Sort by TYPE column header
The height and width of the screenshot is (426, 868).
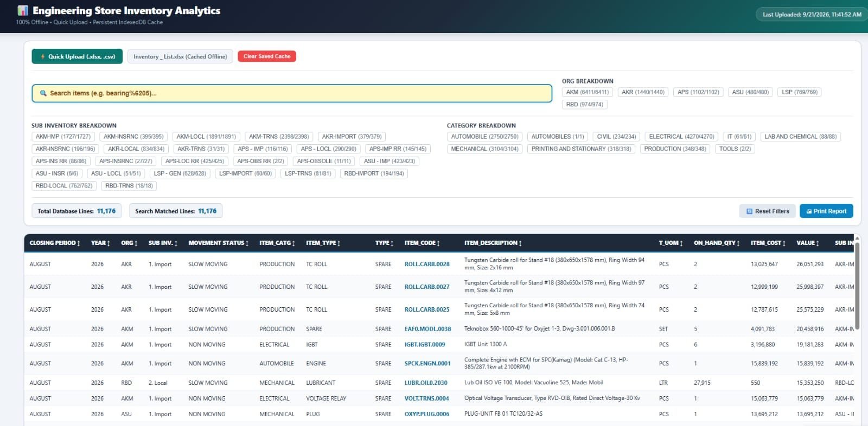pyautogui.click(x=384, y=243)
